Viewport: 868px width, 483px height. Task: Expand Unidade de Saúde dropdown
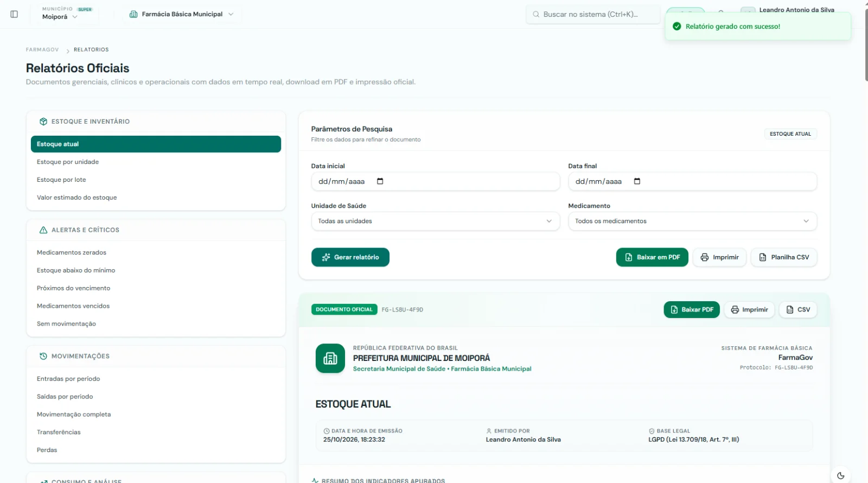[435, 221]
